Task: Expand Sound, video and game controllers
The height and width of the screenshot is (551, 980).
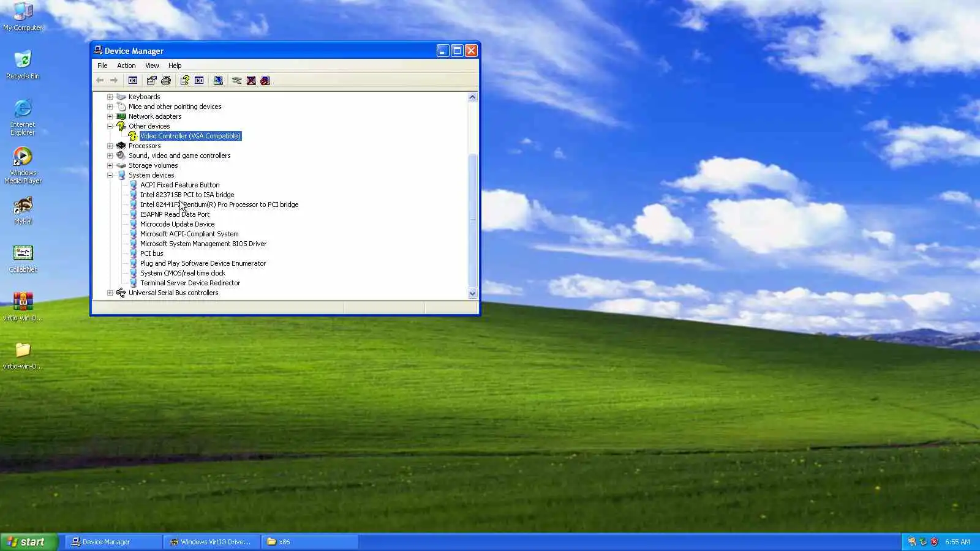Action: (x=110, y=156)
